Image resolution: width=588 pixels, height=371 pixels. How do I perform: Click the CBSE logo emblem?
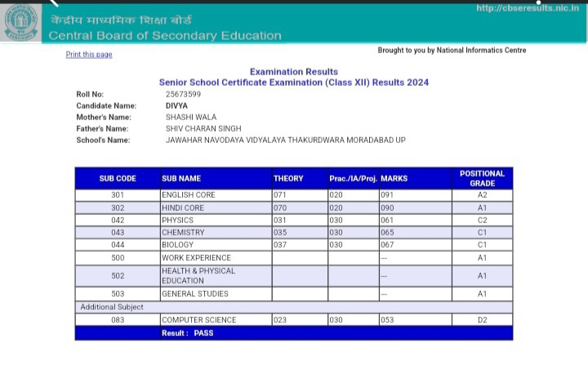(20, 22)
